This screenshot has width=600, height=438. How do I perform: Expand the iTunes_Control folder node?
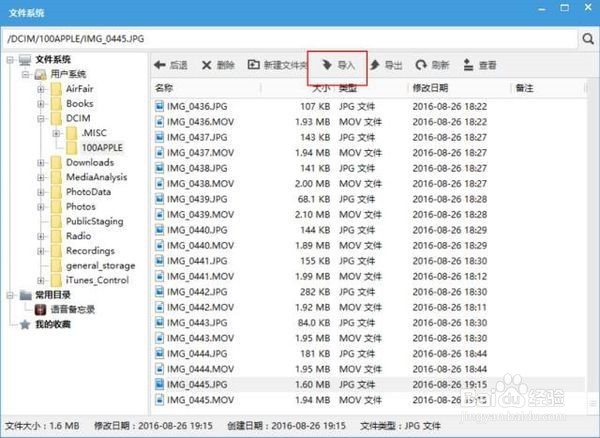[41, 280]
